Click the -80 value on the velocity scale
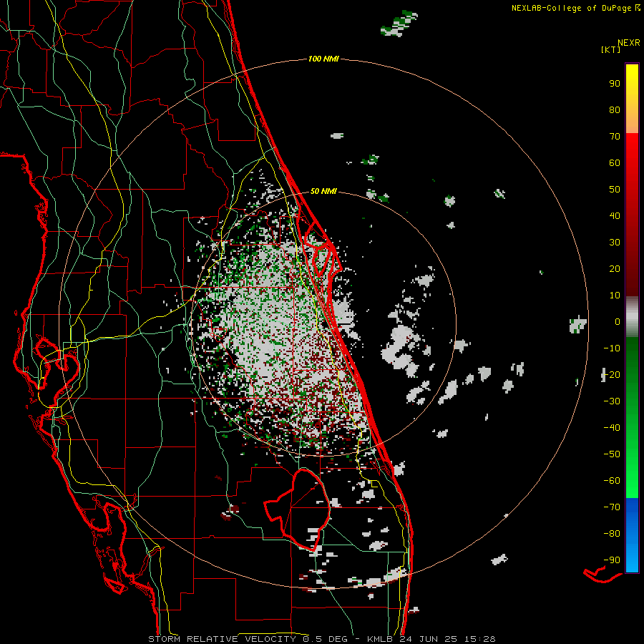The height and width of the screenshot is (644, 644). pos(612,534)
